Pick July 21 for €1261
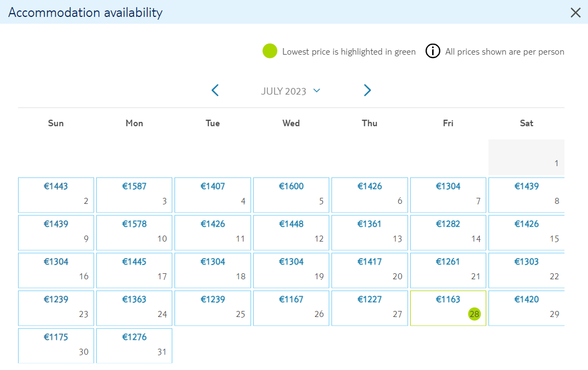 click(448, 271)
